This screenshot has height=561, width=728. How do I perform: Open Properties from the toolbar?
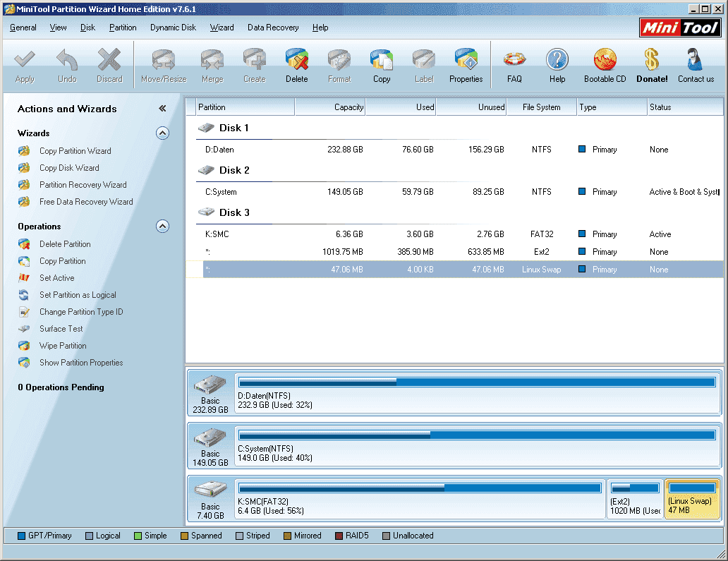click(x=466, y=60)
